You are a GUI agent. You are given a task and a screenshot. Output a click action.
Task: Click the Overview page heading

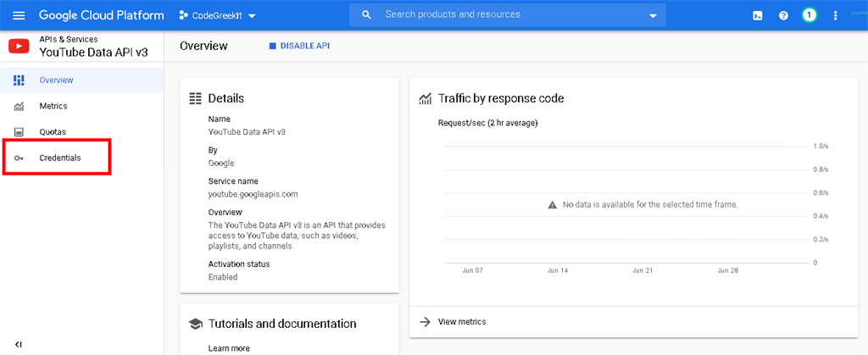(x=203, y=46)
